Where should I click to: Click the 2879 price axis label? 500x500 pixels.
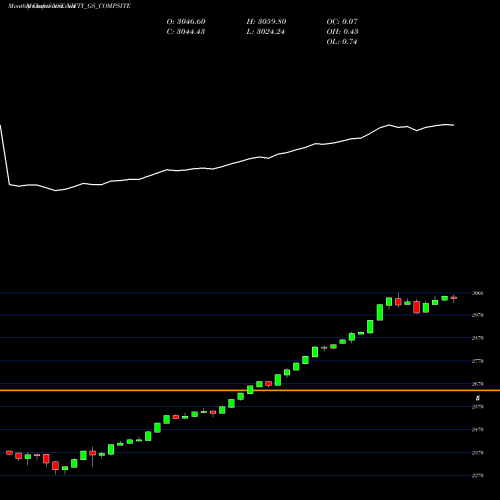click(x=478, y=338)
